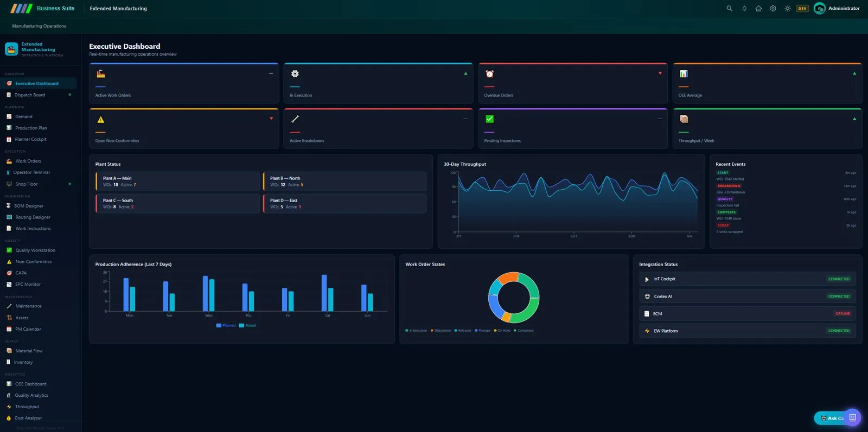Open the Administrator user menu
868x432 pixels.
837,9
